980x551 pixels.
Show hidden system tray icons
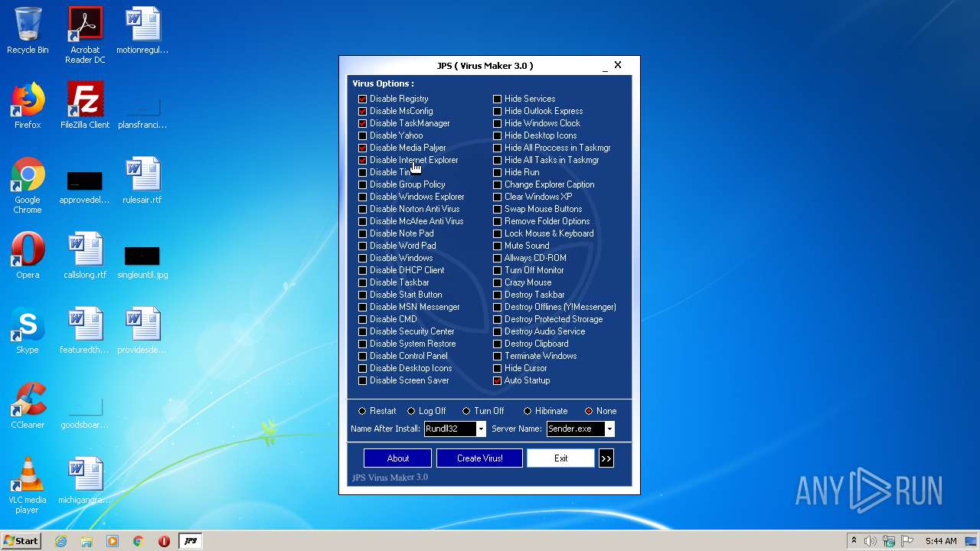click(854, 541)
